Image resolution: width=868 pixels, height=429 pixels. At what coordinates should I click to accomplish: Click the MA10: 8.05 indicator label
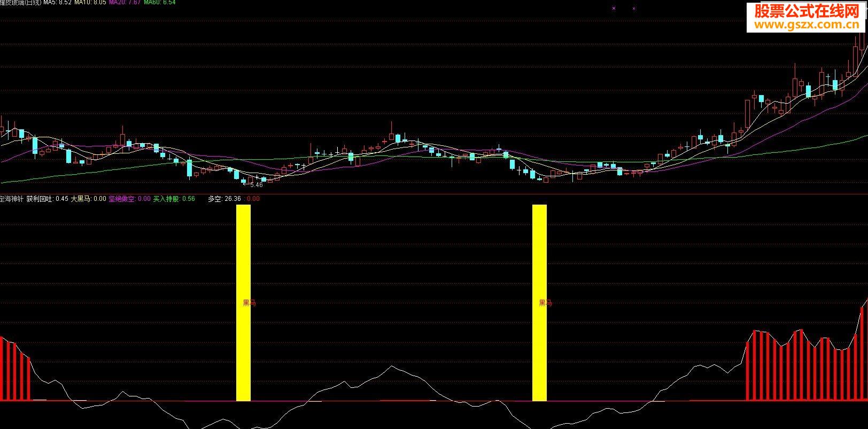90,3
